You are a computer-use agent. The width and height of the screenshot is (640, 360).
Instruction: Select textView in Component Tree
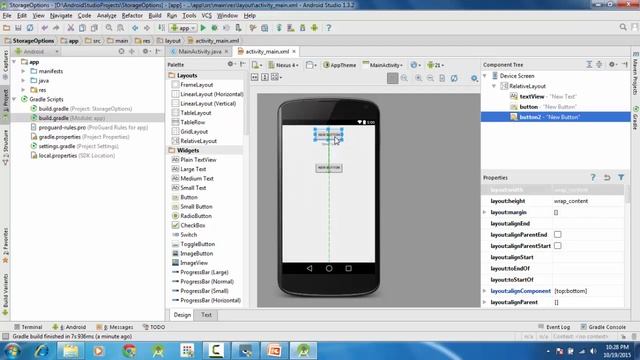click(532, 96)
